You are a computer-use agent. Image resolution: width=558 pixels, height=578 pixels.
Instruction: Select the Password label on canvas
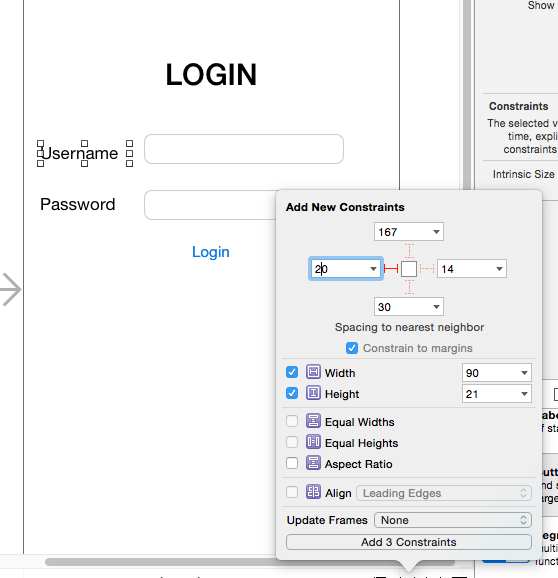point(78,204)
